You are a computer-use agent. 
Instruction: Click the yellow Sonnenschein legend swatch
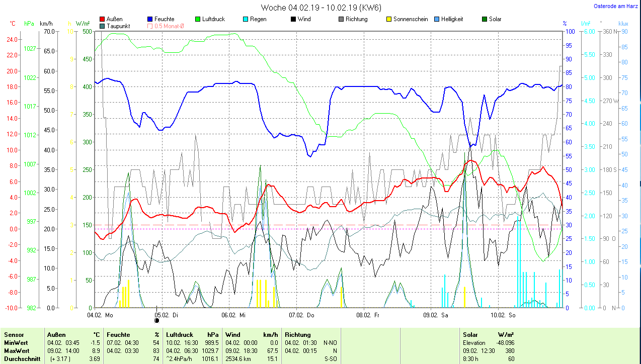(x=389, y=20)
